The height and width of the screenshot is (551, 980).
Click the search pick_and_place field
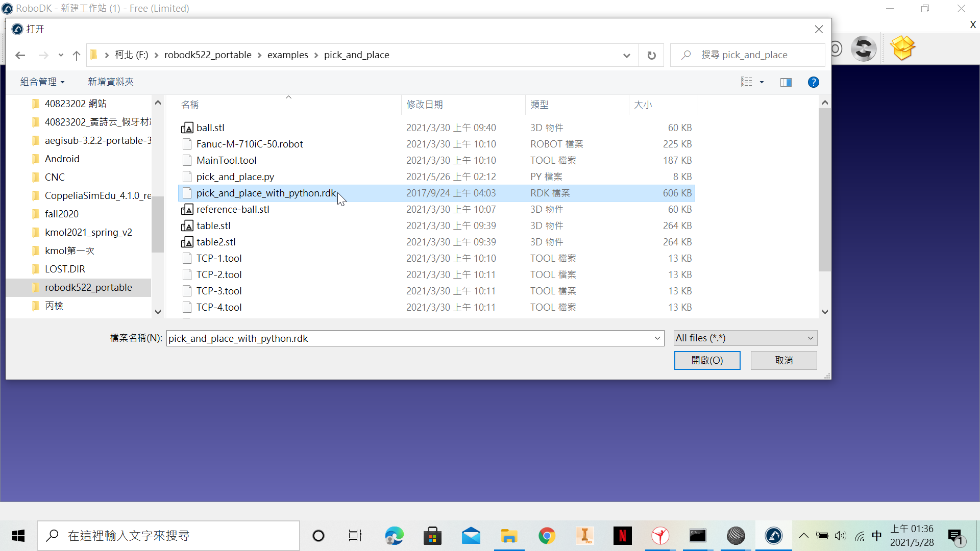coord(748,55)
